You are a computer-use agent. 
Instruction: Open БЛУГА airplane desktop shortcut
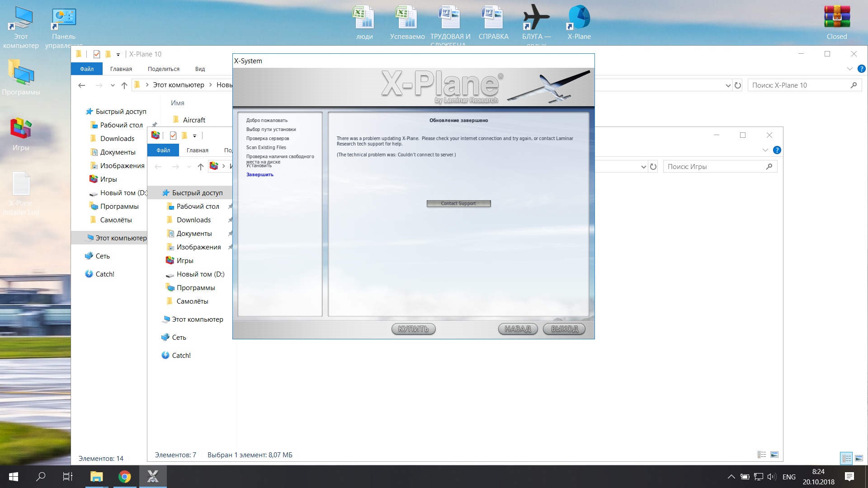(x=536, y=25)
